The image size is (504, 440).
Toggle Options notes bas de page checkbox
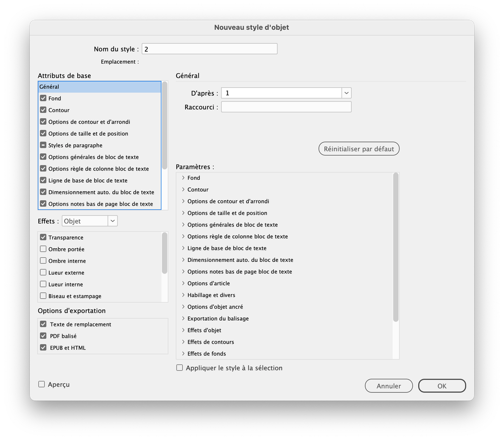pos(43,204)
